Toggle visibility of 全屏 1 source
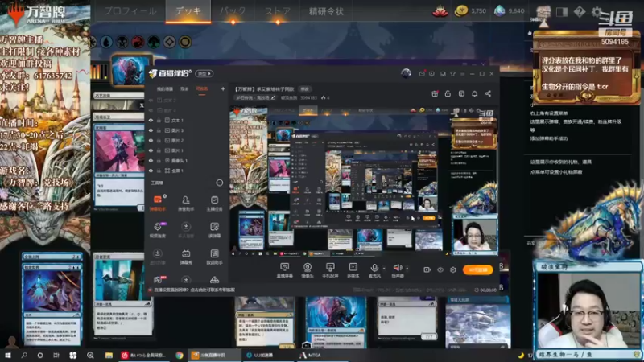This screenshot has width=644, height=362. tap(151, 171)
